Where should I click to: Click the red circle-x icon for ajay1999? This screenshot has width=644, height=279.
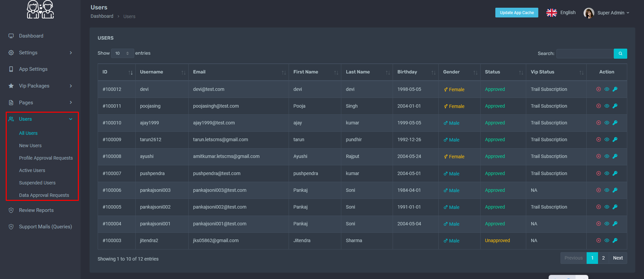(x=598, y=123)
